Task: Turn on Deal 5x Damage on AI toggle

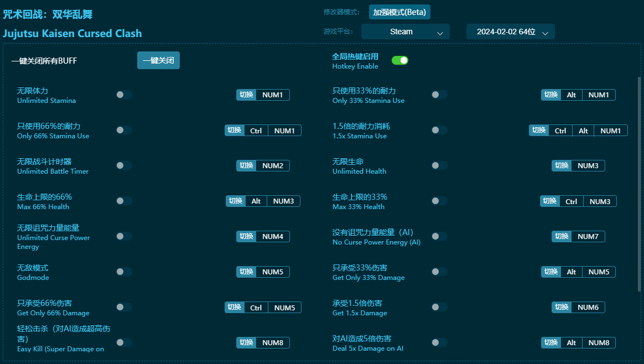Action: [439, 342]
